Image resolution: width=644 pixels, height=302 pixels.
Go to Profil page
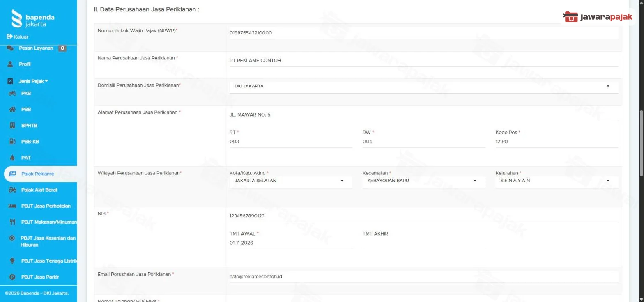[x=25, y=64]
